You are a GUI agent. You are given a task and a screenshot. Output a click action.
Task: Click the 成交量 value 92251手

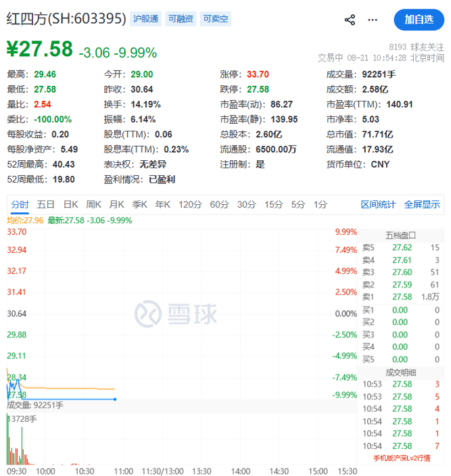[x=379, y=74]
